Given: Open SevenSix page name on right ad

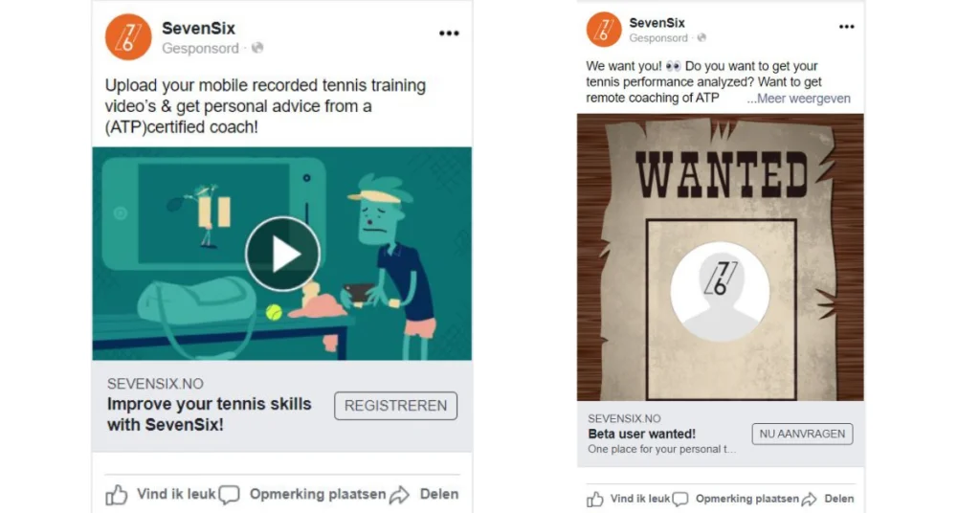Looking at the screenshot, I should point(657,23).
